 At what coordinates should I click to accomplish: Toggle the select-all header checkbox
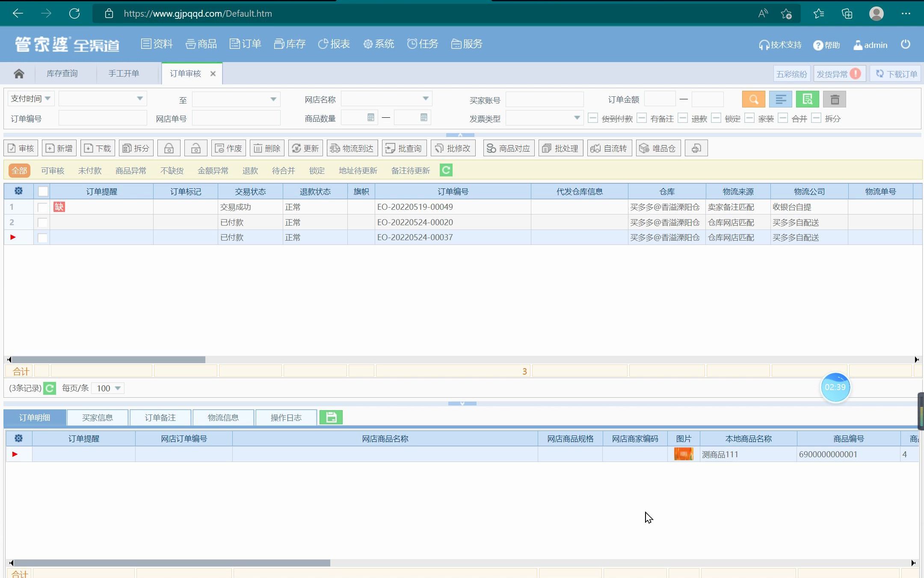point(43,191)
